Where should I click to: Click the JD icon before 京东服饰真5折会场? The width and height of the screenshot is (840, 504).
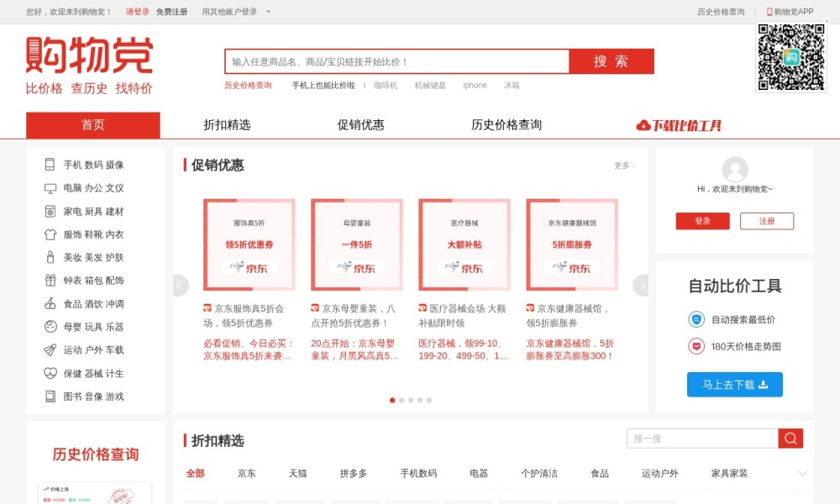click(x=207, y=308)
